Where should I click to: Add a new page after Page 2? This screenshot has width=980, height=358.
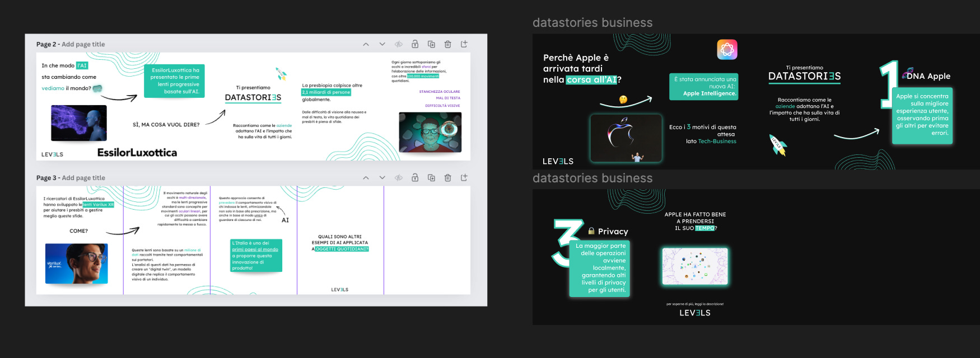(x=464, y=44)
